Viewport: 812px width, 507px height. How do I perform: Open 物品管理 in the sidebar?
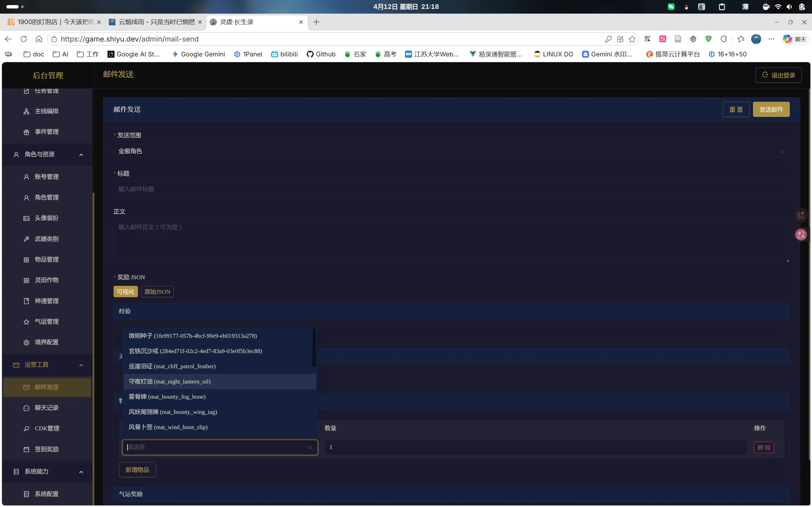tap(47, 259)
